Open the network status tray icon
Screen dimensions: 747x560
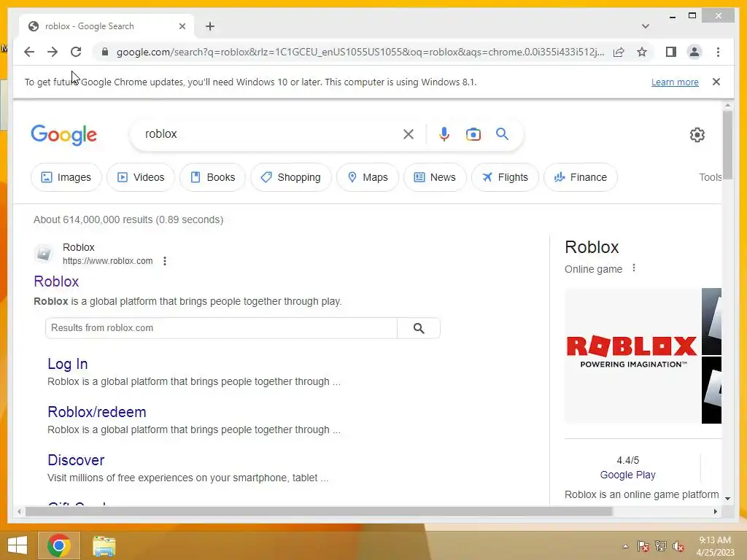coord(661,546)
